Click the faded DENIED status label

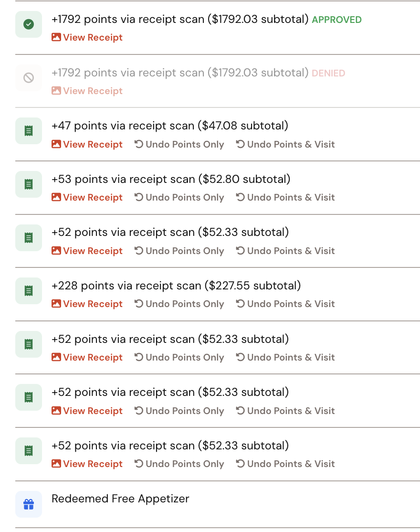click(x=328, y=74)
